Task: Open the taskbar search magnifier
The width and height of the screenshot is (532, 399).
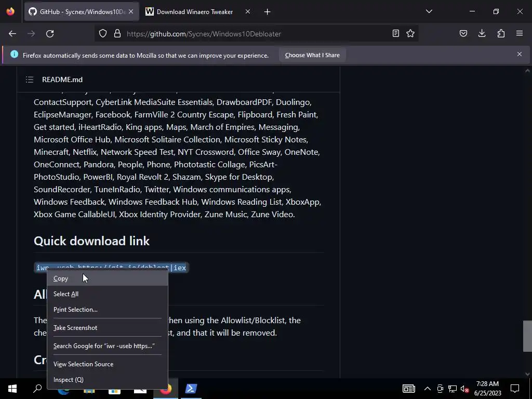Action: [x=37, y=389]
